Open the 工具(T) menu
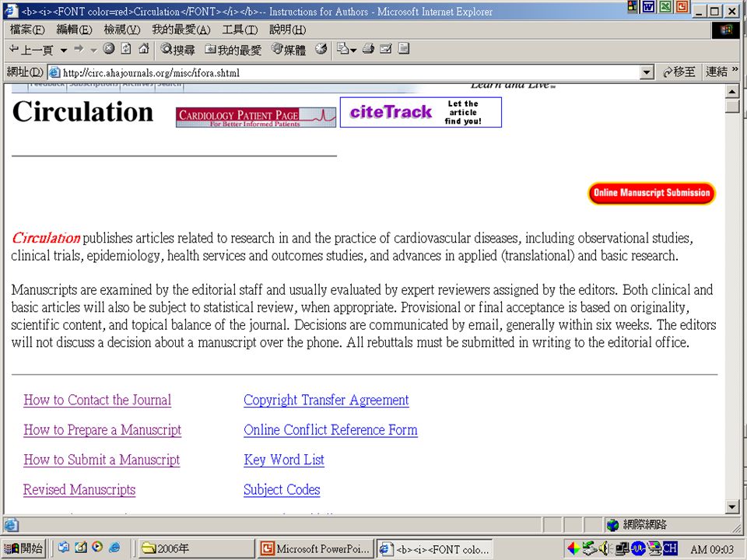747x560 pixels. (240, 30)
